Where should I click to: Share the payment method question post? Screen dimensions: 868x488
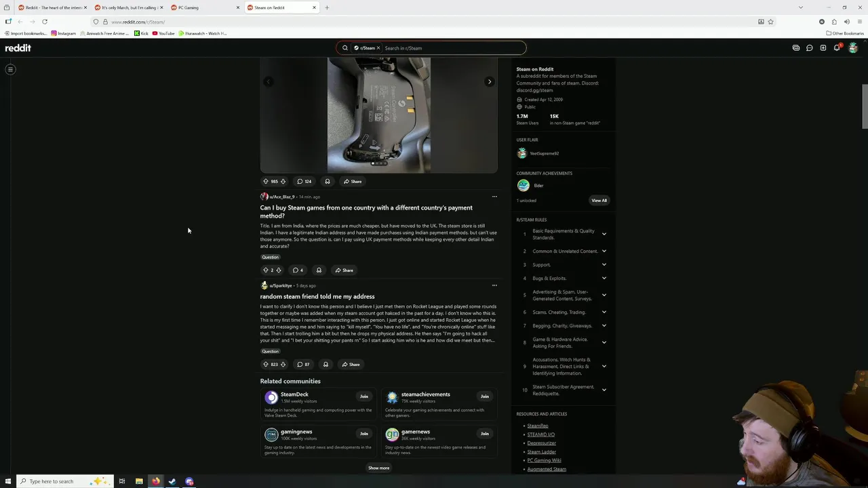click(x=344, y=270)
